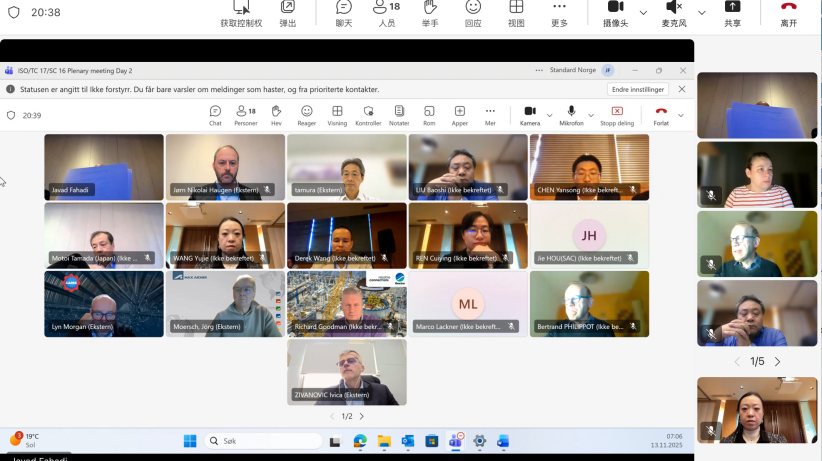
Task: Click weather widget 19°C Sol
Action: (x=24, y=440)
